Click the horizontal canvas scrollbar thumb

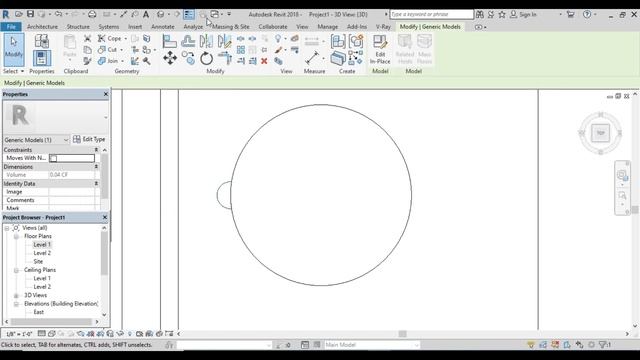tap(402, 334)
